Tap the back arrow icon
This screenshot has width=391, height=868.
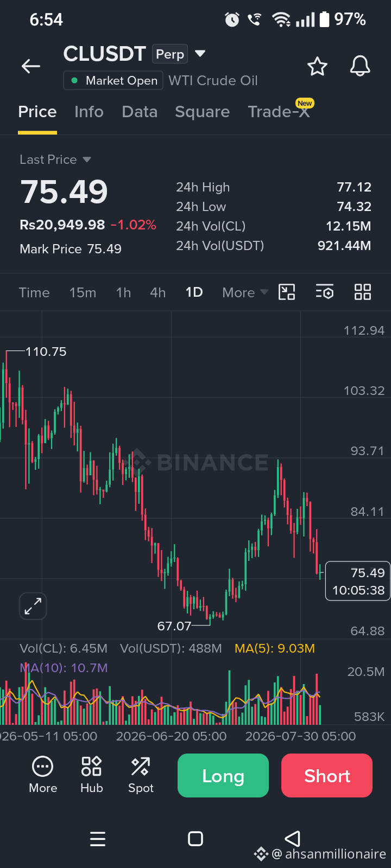[x=31, y=66]
